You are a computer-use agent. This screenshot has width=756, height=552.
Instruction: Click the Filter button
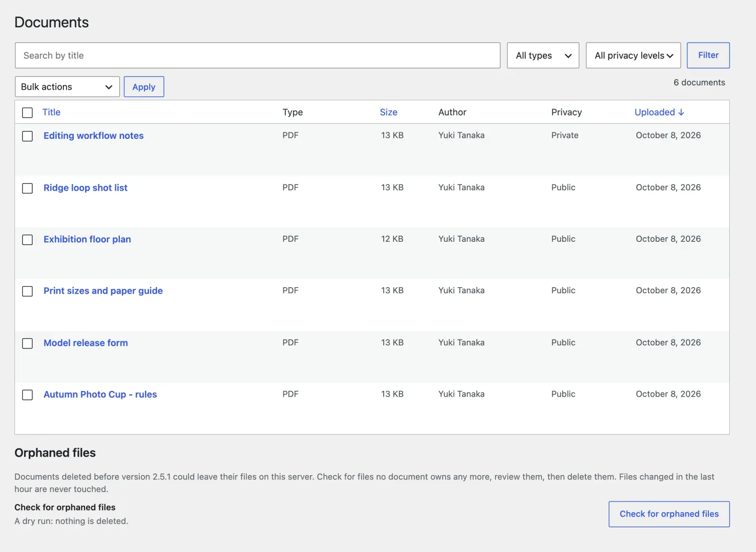[x=708, y=55]
